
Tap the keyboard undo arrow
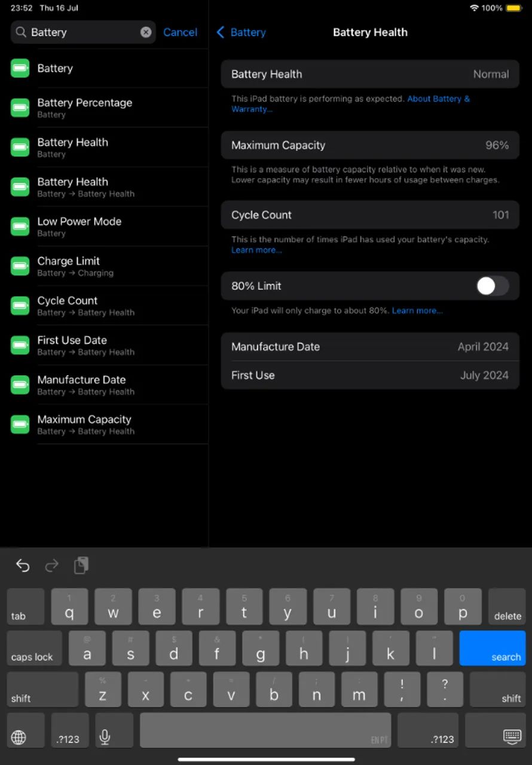(23, 565)
